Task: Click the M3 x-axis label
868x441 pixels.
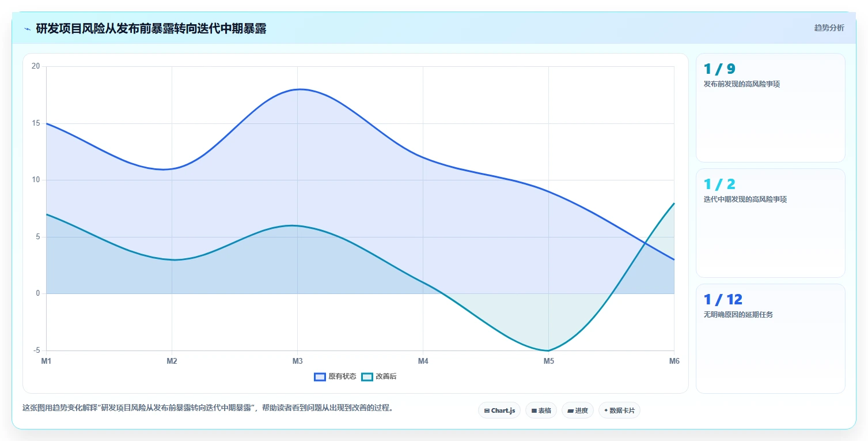Action: pos(297,361)
